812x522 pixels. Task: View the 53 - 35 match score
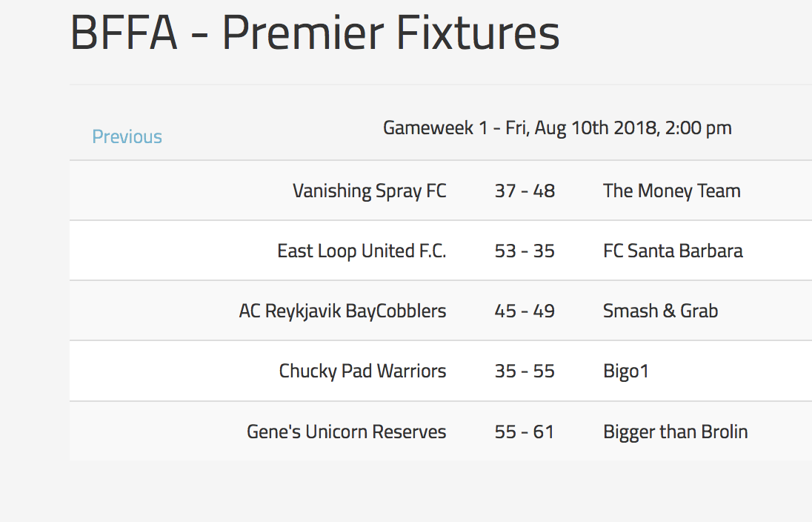[x=525, y=251]
